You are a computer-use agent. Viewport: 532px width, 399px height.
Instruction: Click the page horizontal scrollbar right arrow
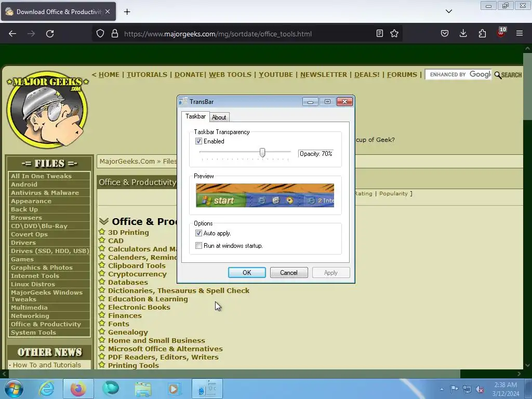click(x=519, y=374)
